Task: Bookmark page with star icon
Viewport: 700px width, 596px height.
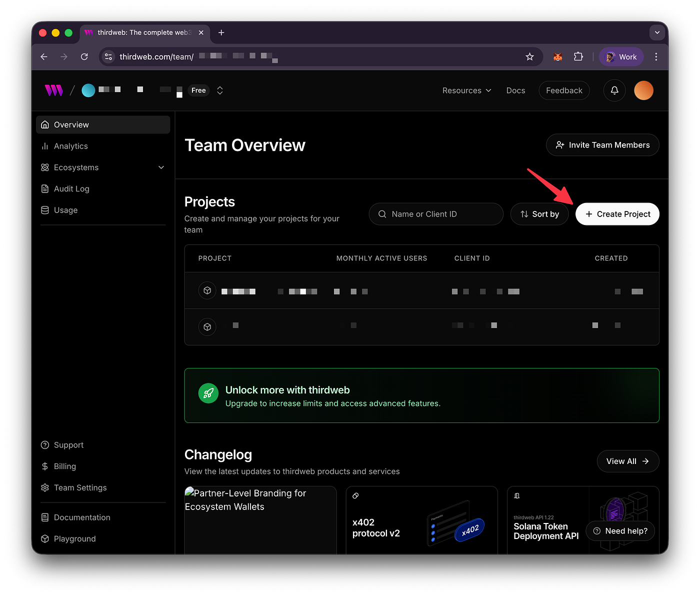Action: pos(530,57)
